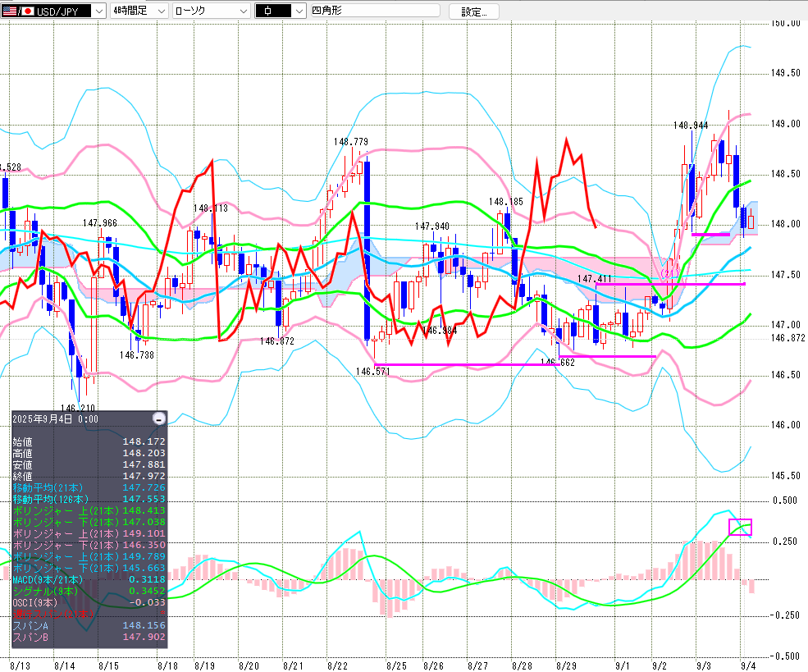Click the 8/18 date axis label
The image size is (808, 672).
pyautogui.click(x=168, y=665)
